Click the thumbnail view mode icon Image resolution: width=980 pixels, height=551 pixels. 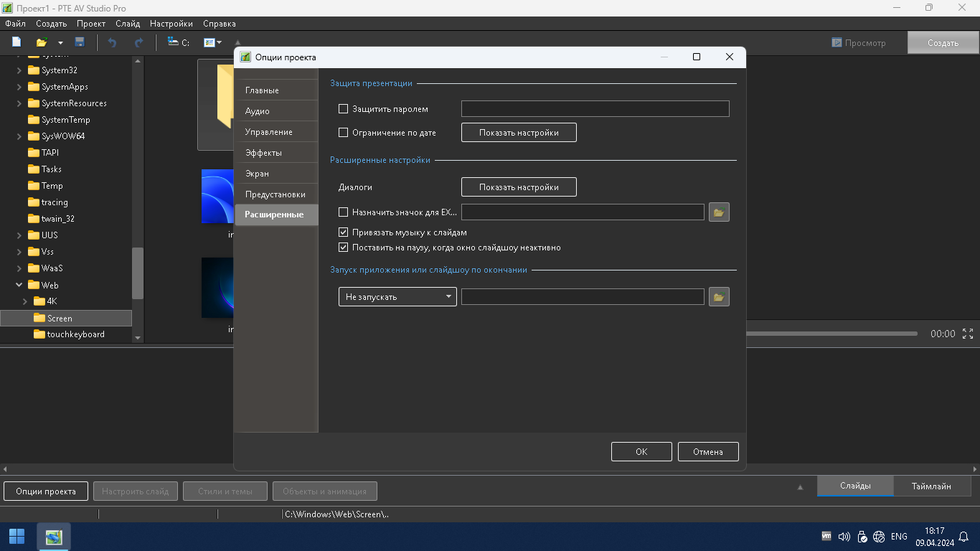click(209, 42)
